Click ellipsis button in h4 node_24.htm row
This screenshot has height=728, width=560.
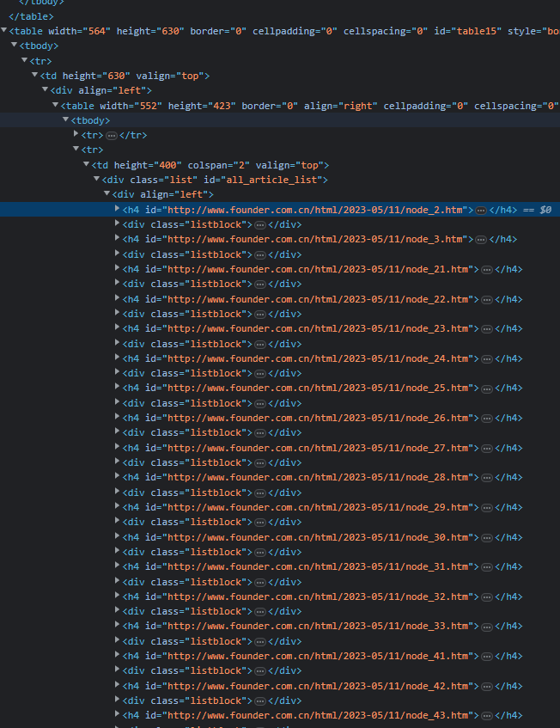click(x=487, y=359)
